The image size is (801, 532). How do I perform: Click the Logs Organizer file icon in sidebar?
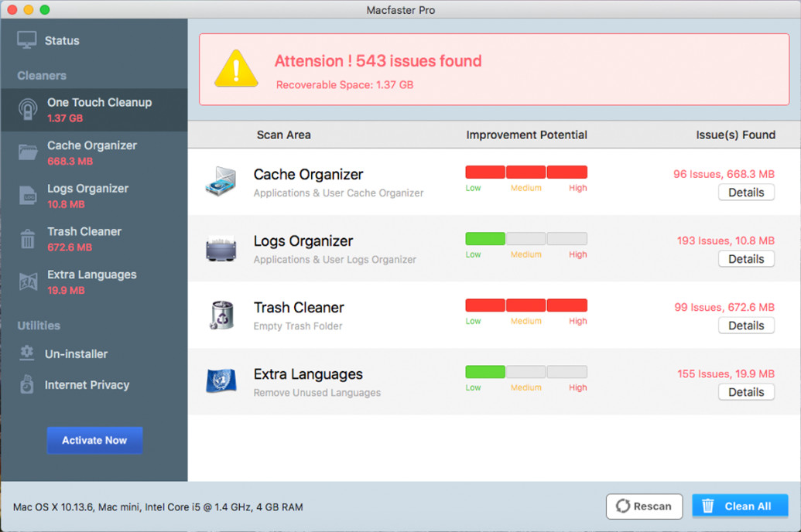28,196
